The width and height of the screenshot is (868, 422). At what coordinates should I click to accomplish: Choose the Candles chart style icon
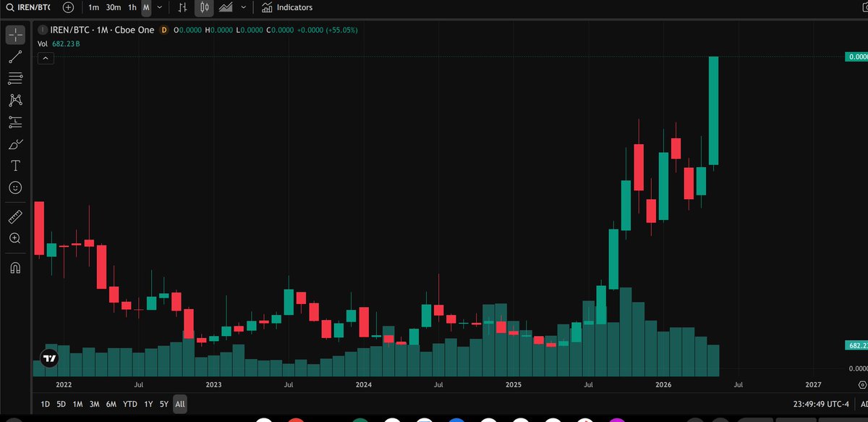[204, 7]
